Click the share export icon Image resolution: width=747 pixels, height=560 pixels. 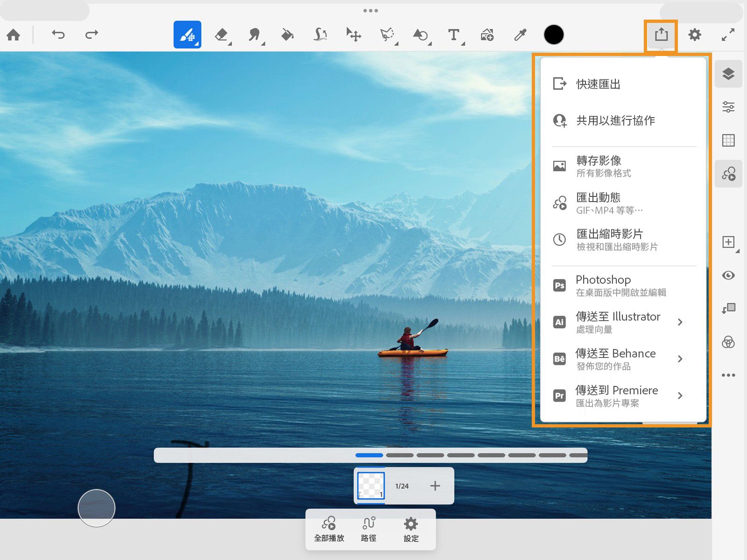pos(661,35)
